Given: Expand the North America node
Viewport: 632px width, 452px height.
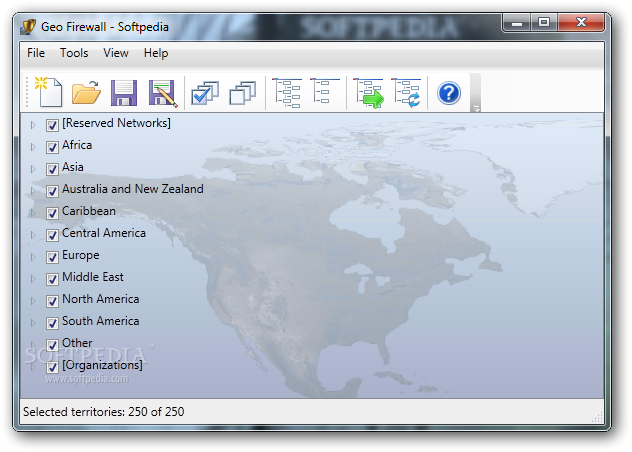Looking at the screenshot, I should click(33, 301).
